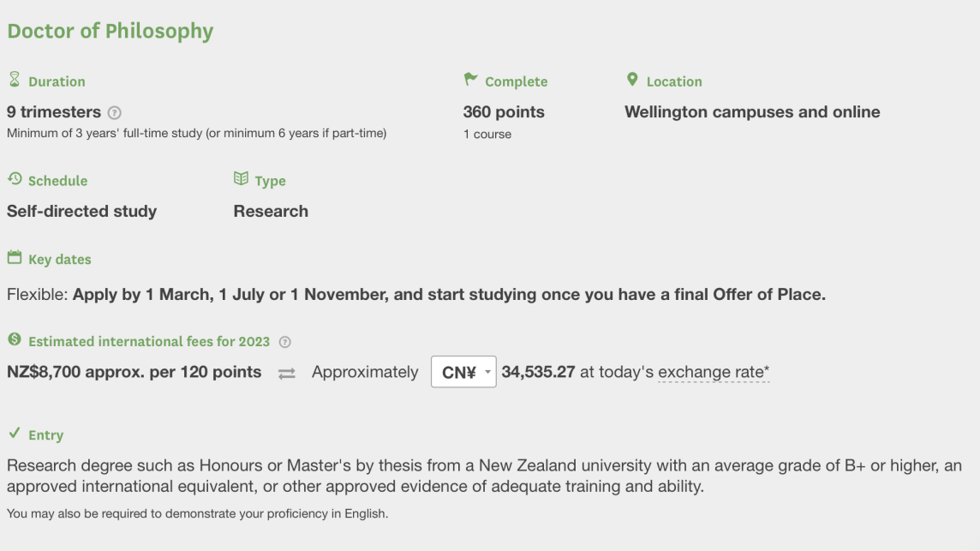Click the 360 points value

[x=504, y=112]
